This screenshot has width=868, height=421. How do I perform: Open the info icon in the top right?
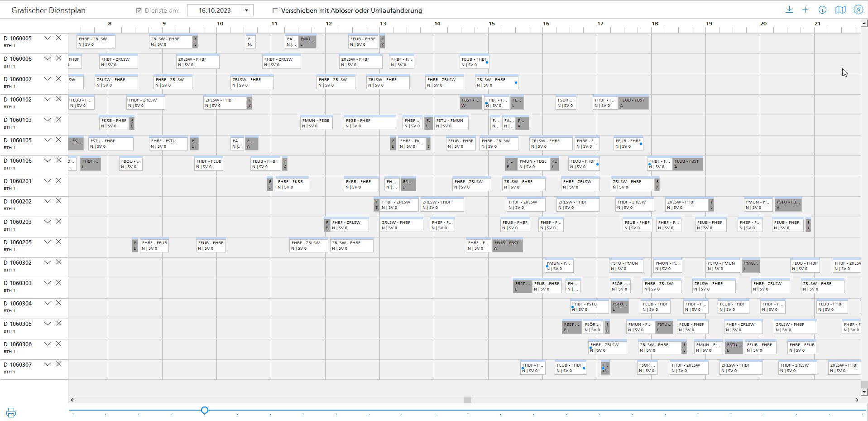click(822, 10)
